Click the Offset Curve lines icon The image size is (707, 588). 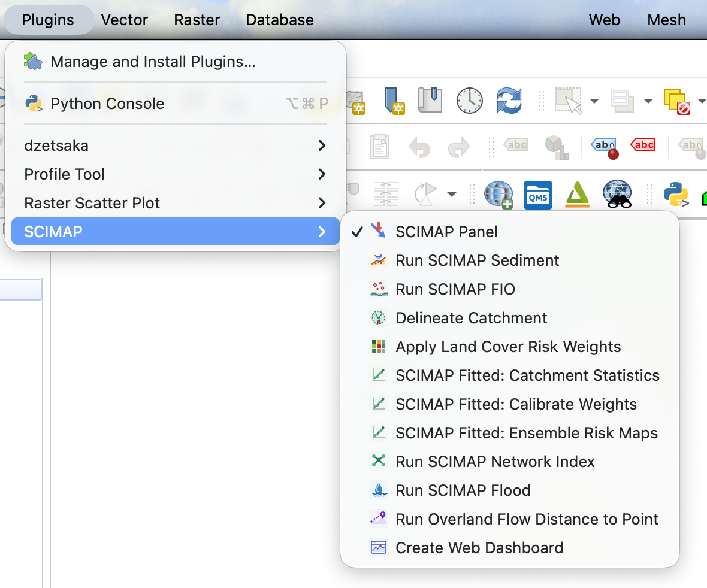pyautogui.click(x=386, y=194)
